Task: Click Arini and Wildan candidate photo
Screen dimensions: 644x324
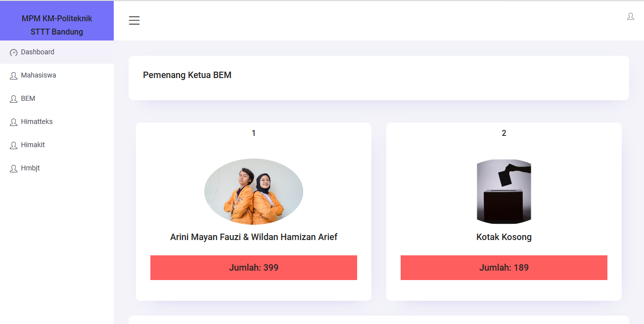Action: coord(254,192)
